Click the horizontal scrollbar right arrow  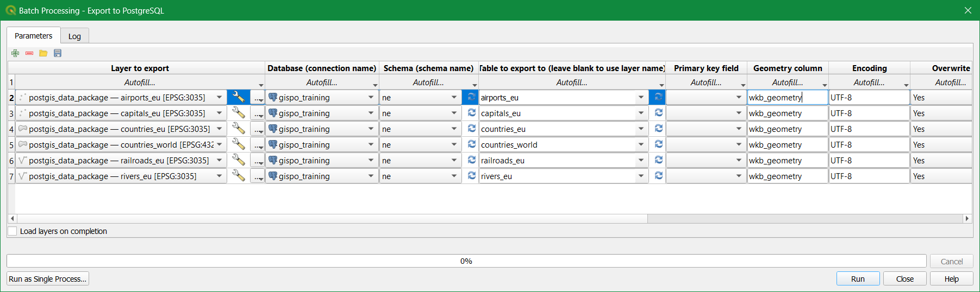(x=966, y=219)
